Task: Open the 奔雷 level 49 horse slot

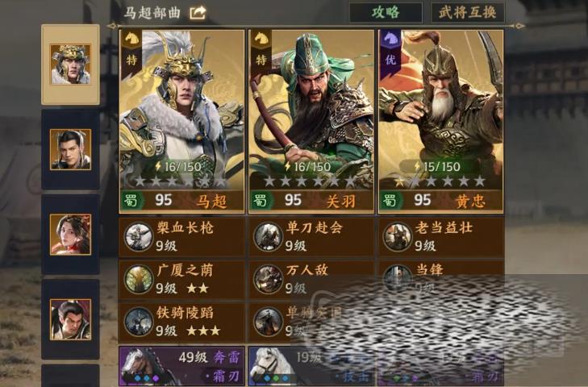Action: pyautogui.click(x=181, y=366)
